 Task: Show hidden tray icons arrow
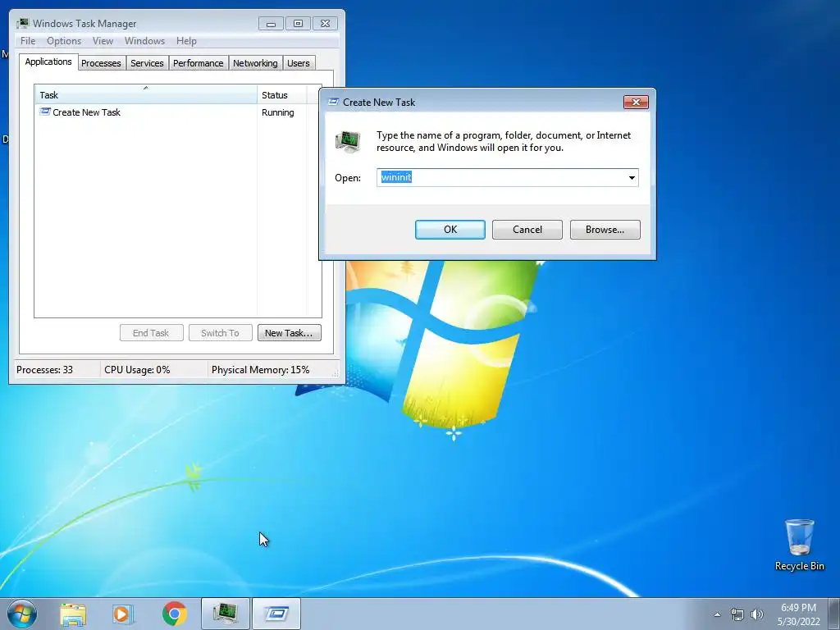click(717, 614)
